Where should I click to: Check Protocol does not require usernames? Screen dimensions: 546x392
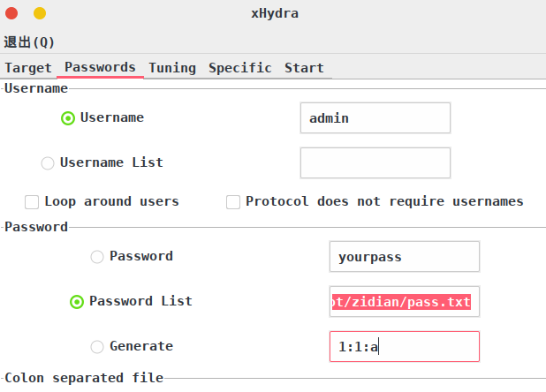[233, 202]
